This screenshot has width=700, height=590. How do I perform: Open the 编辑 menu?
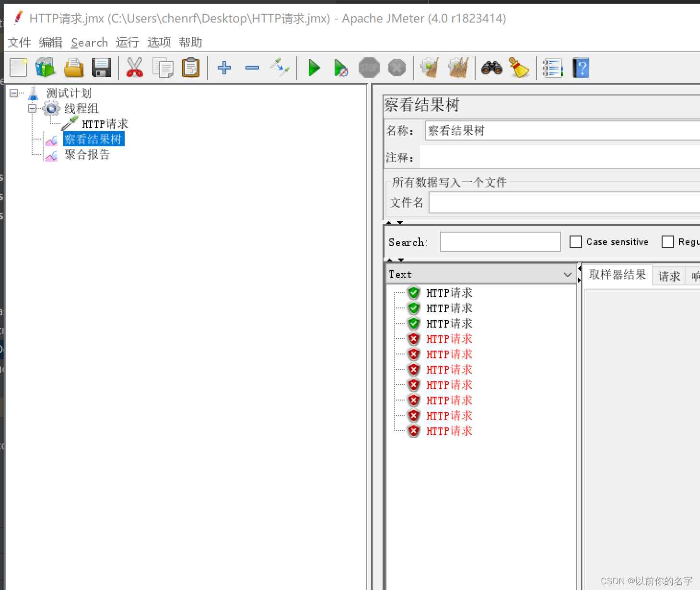(51, 42)
